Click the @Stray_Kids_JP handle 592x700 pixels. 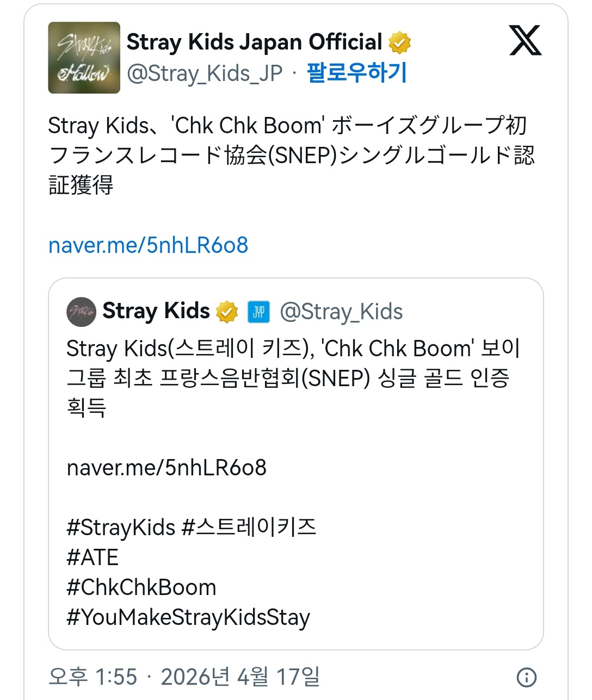coord(203,73)
